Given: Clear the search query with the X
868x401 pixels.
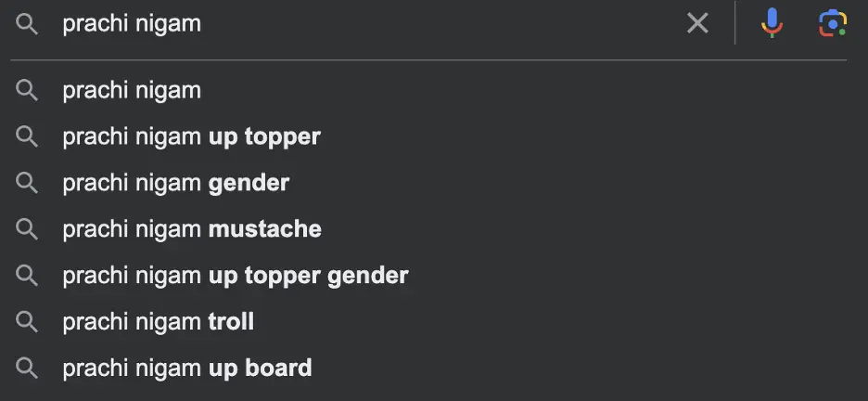Looking at the screenshot, I should 697,24.
